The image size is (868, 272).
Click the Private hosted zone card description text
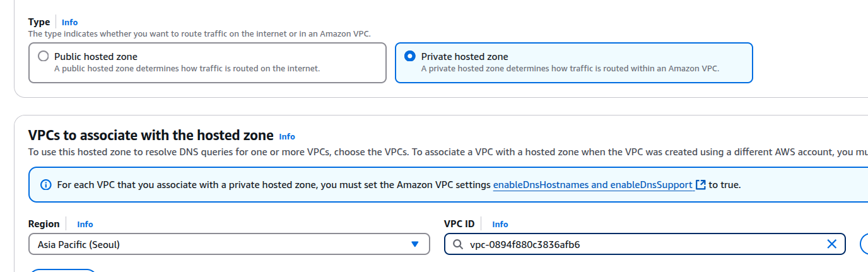click(x=570, y=68)
